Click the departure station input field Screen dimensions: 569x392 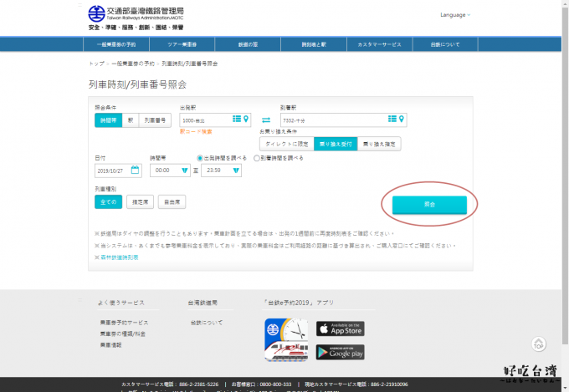point(205,120)
